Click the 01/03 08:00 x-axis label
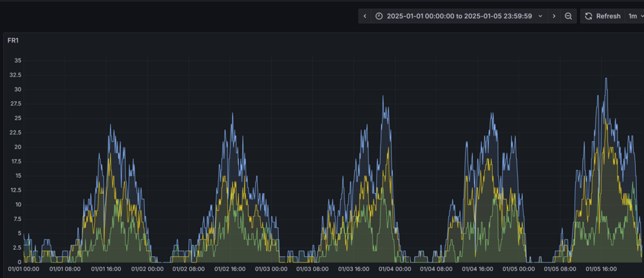The height and width of the screenshot is (278, 644). [x=312, y=269]
